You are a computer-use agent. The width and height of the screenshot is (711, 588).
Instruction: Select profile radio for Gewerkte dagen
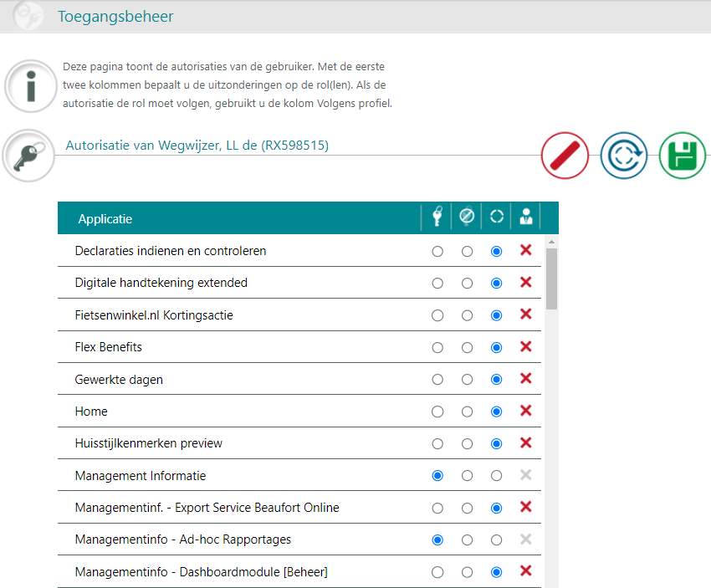497,380
